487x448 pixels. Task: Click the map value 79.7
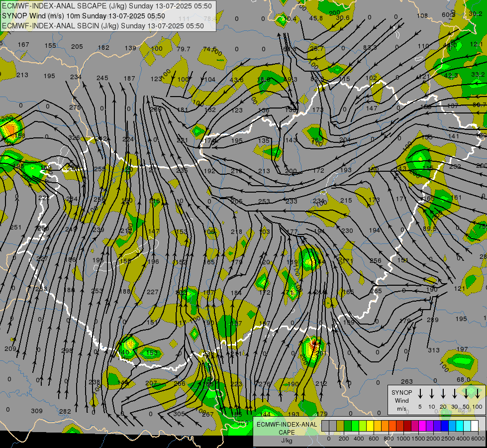pyautogui.click(x=183, y=49)
